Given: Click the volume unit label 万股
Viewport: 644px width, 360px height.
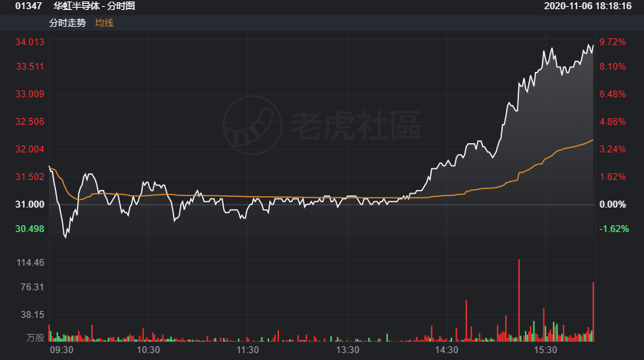Looking at the screenshot, I should coord(35,338).
